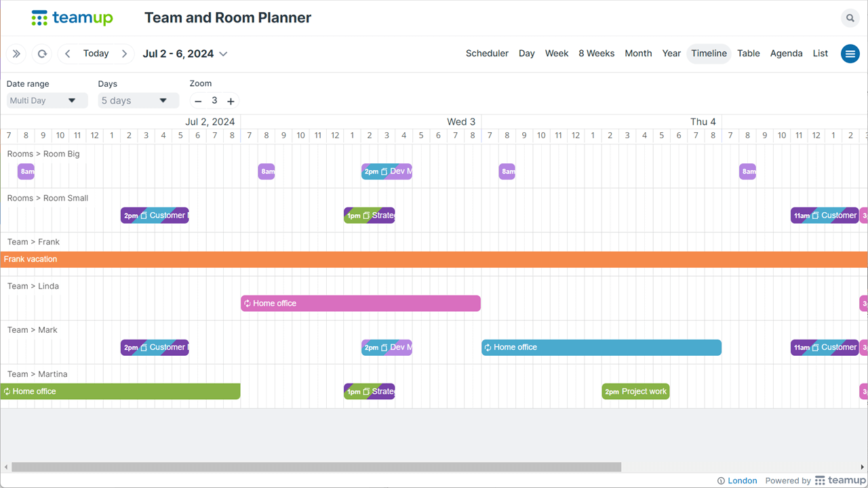
Task: Decrease zoom with minus icon
Action: [x=198, y=101]
